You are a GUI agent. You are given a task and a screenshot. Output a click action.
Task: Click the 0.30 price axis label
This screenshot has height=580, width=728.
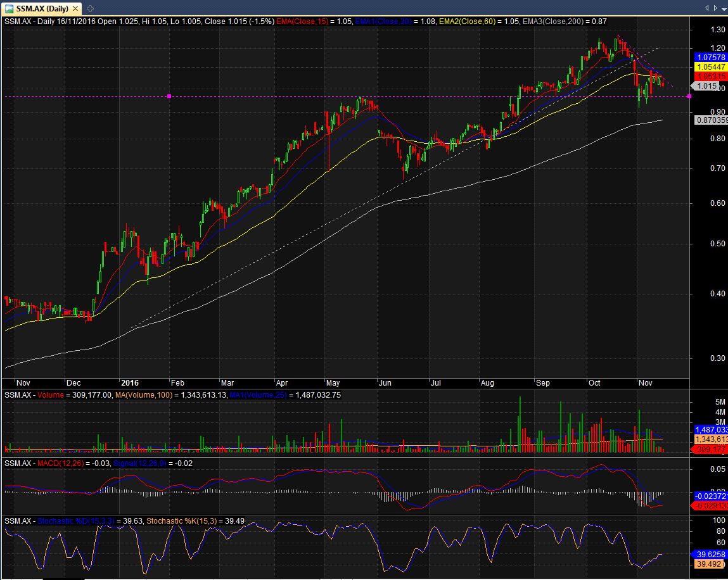pyautogui.click(x=718, y=358)
